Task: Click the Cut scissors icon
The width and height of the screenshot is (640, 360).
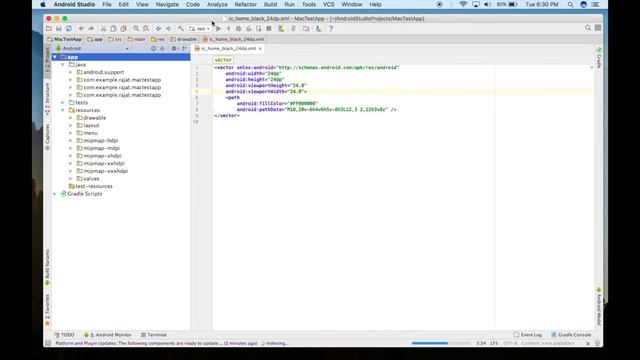Action: [103, 29]
